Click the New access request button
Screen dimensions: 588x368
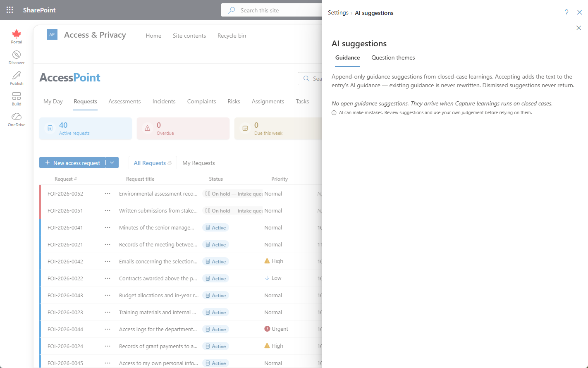point(72,162)
